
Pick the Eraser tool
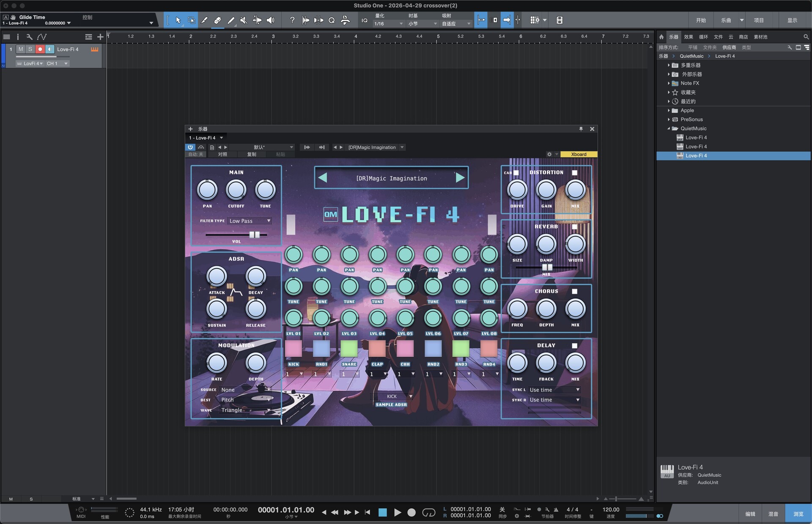click(217, 20)
